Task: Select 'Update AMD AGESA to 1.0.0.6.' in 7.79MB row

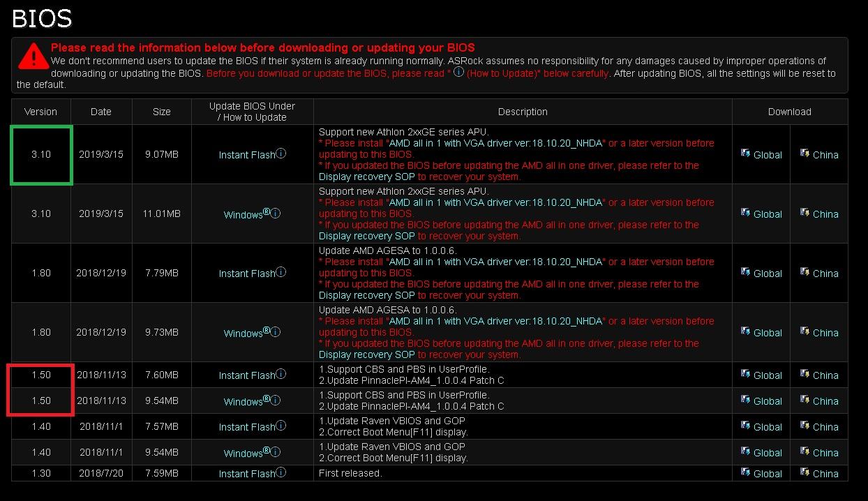Action: pyautogui.click(x=387, y=250)
